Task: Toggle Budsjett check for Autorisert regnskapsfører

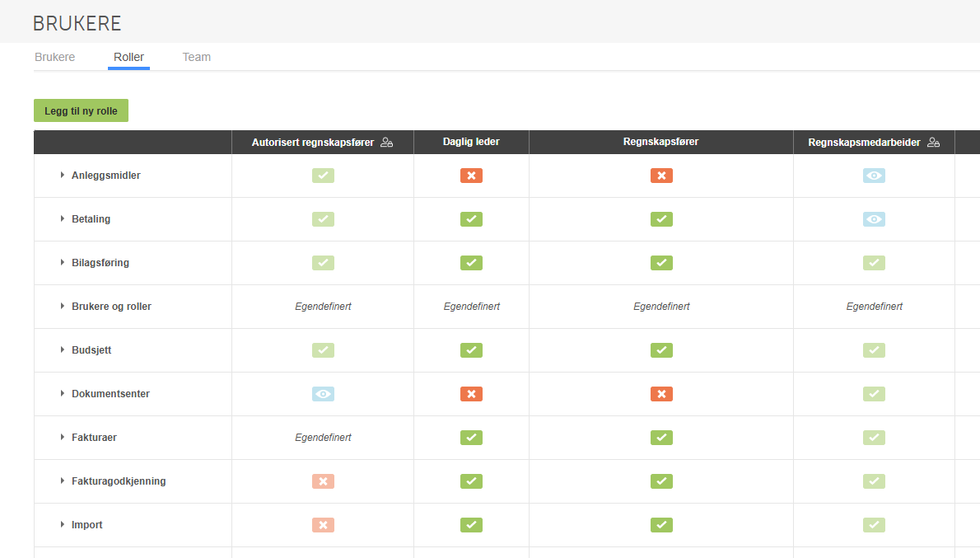Action: (x=323, y=350)
